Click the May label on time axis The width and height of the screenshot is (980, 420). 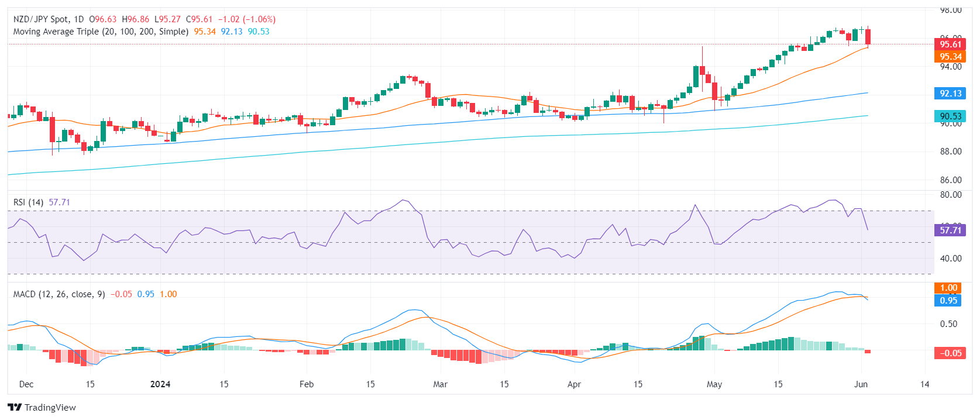click(x=714, y=384)
